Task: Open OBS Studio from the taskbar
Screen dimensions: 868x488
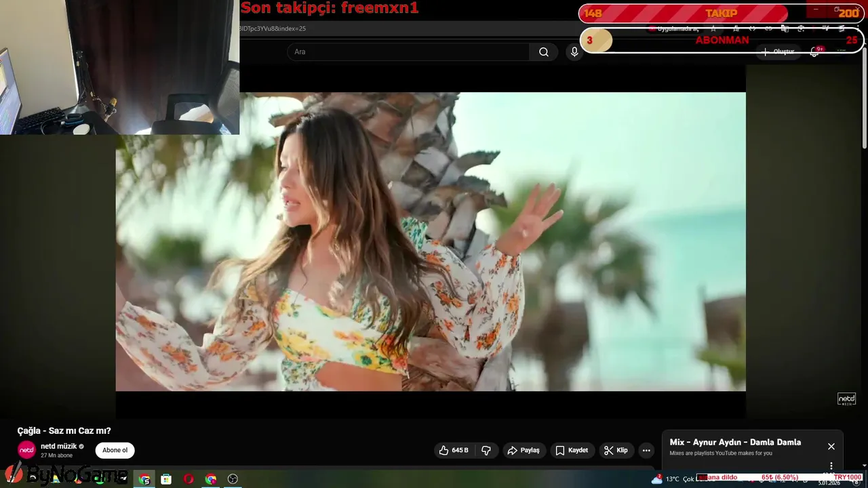Action: click(233, 479)
